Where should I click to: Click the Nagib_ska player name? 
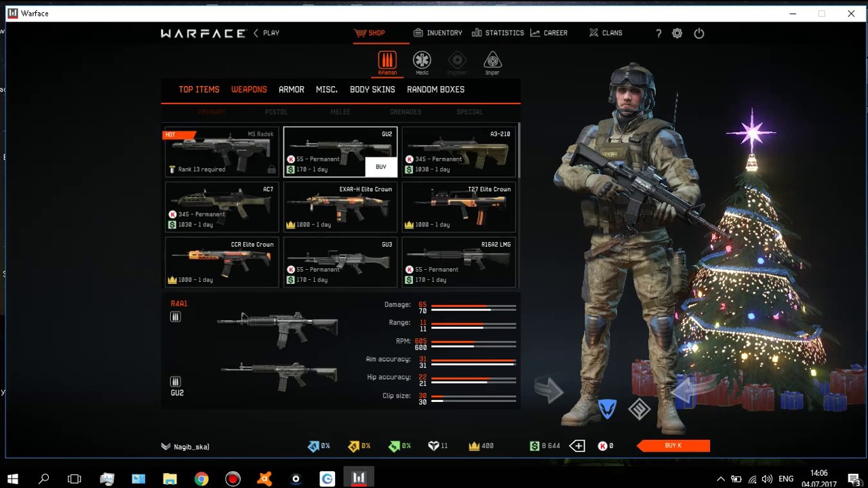coord(191,447)
